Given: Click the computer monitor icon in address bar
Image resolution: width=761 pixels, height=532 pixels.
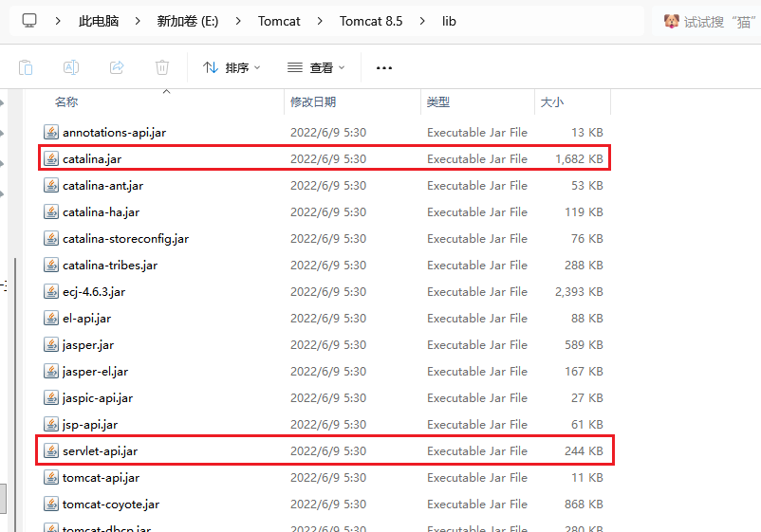Looking at the screenshot, I should coord(29,20).
